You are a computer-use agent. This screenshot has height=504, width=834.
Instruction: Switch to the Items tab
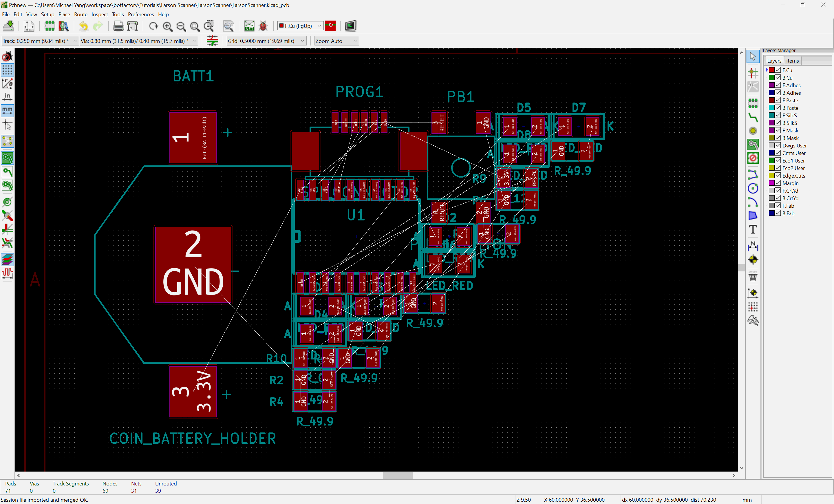(792, 61)
